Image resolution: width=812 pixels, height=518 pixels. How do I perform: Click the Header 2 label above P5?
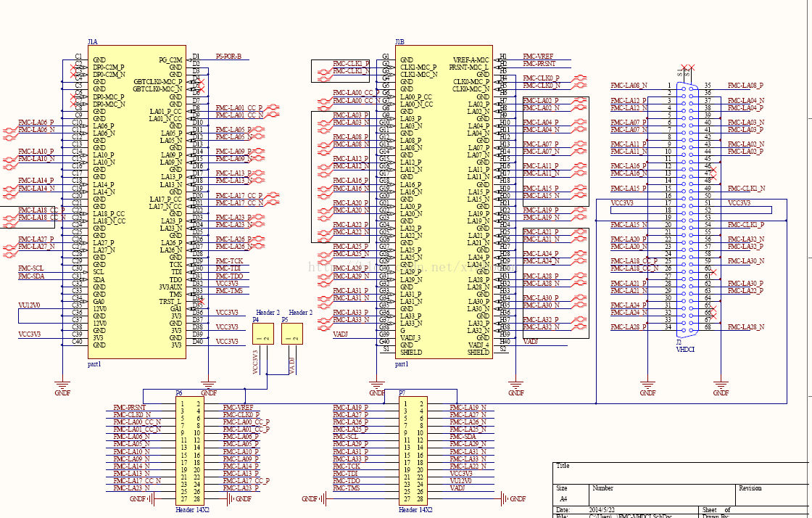click(x=301, y=313)
